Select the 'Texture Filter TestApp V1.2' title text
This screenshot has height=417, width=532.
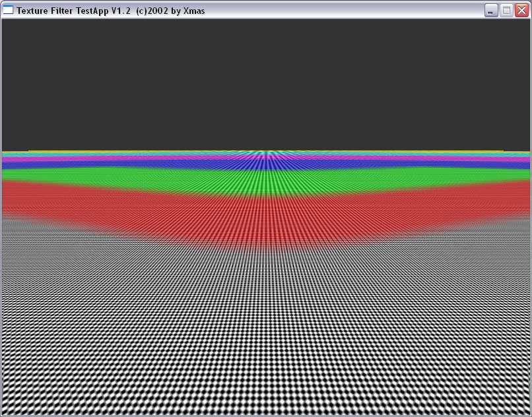tap(73, 11)
